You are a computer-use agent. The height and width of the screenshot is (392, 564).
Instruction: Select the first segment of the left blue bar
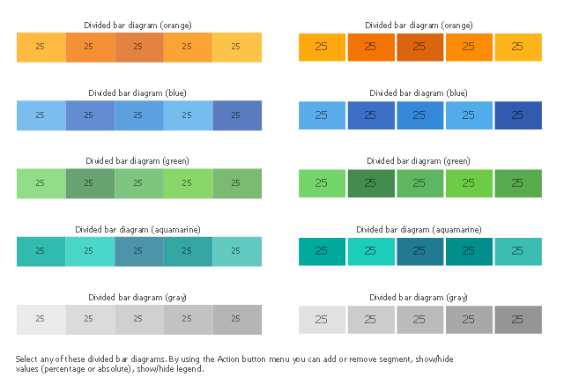[x=41, y=115]
